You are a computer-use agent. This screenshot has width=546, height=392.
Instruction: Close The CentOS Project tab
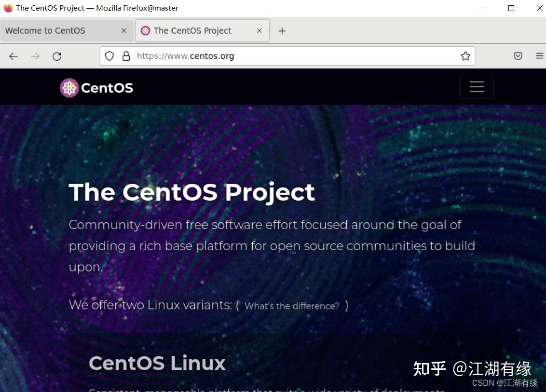pyautogui.click(x=259, y=30)
